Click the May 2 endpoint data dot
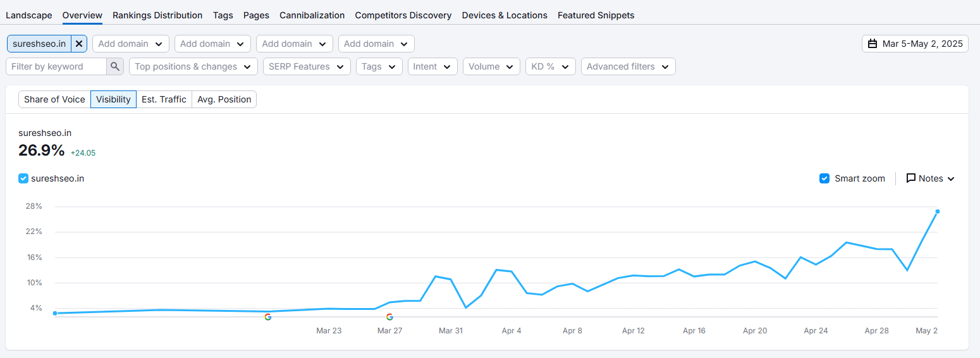The image size is (980, 358). [937, 211]
